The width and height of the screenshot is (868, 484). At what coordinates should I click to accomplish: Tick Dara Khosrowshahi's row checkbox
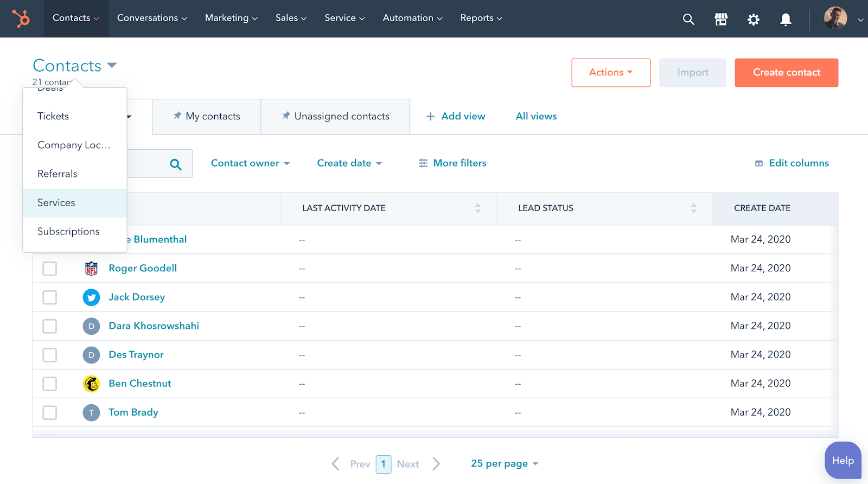click(x=50, y=326)
